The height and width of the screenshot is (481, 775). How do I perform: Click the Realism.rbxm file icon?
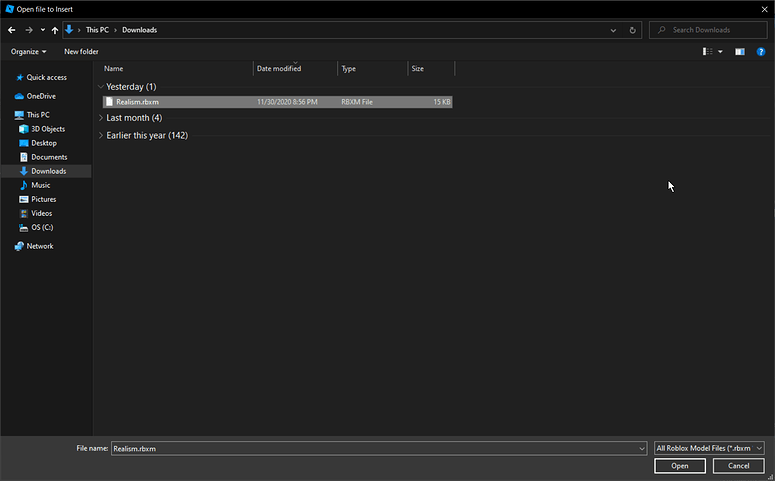click(109, 102)
